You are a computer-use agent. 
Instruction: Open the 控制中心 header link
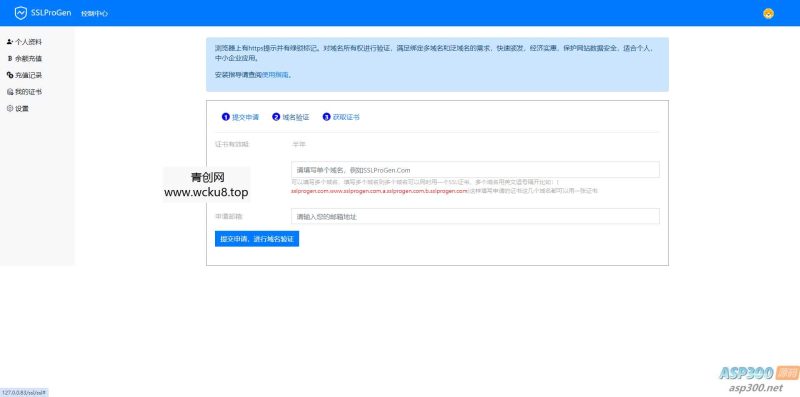pos(94,14)
